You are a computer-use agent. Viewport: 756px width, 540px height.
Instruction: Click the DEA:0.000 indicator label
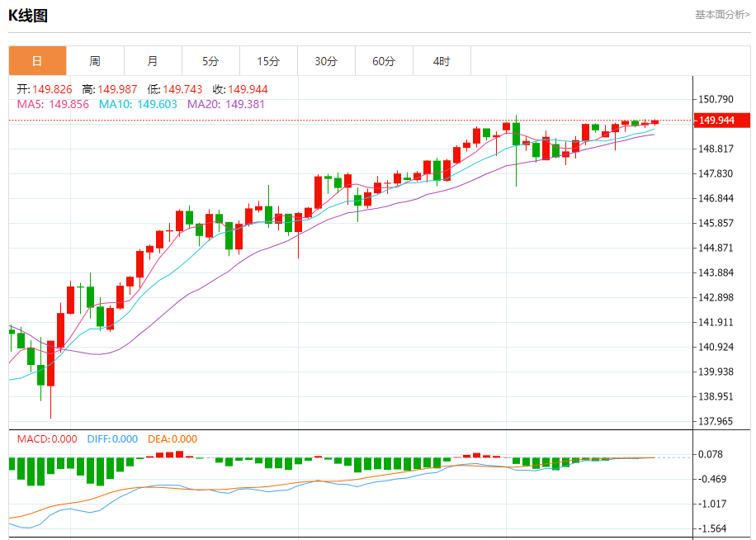coord(172,439)
